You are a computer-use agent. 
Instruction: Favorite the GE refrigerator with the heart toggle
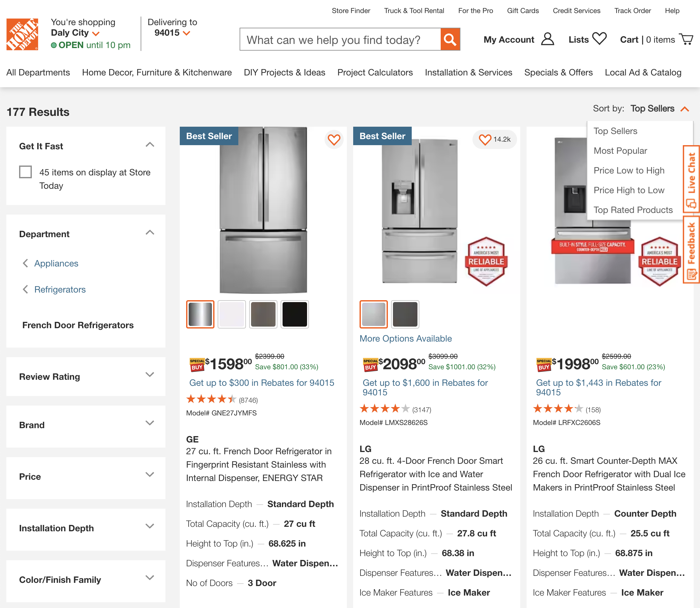point(334,139)
